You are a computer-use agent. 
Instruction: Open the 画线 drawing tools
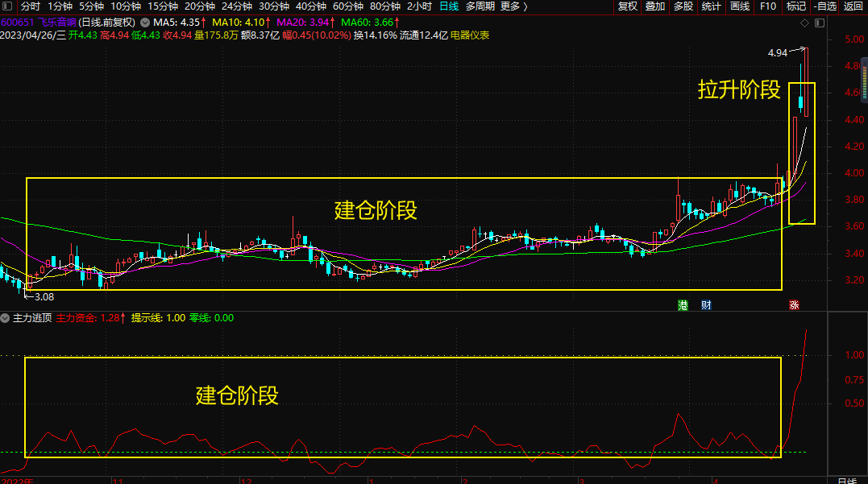click(739, 6)
